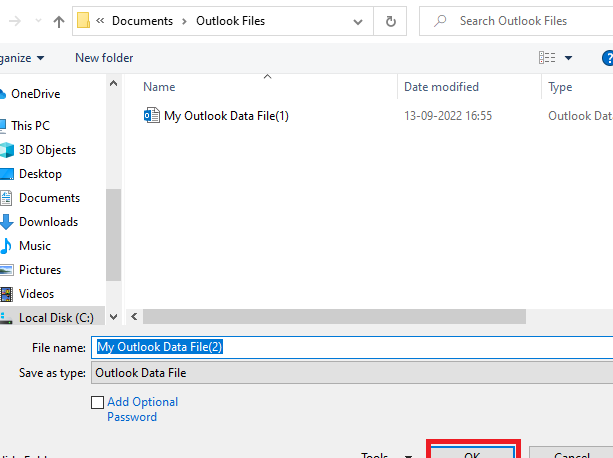
Task: Open the Downloads folder in sidebar
Action: [x=48, y=222]
